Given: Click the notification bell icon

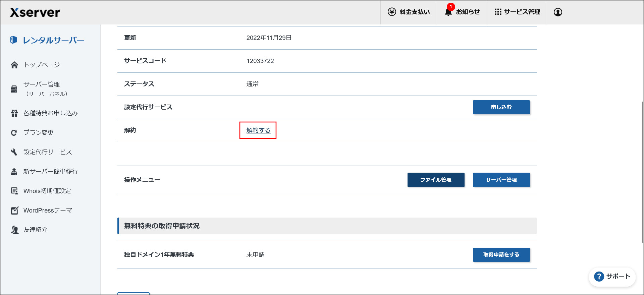Looking at the screenshot, I should coord(448,12).
